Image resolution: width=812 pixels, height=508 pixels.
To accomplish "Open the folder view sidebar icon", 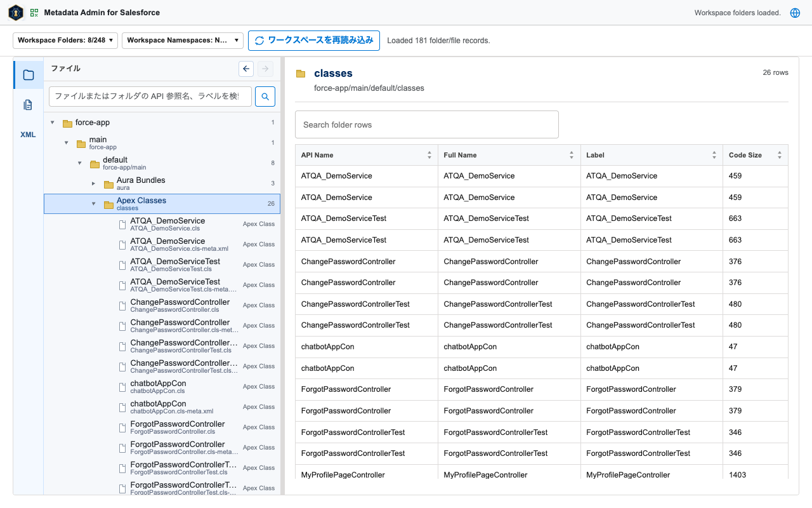I will point(29,75).
